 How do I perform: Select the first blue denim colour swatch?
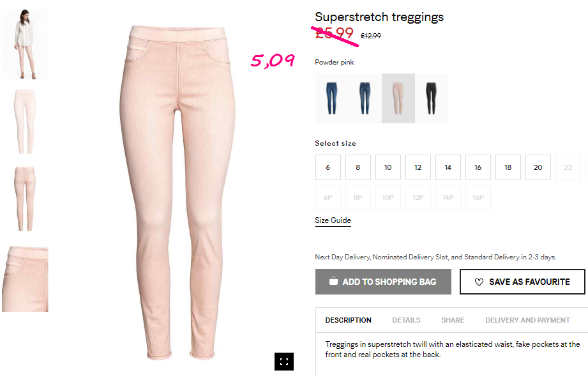coord(331,98)
